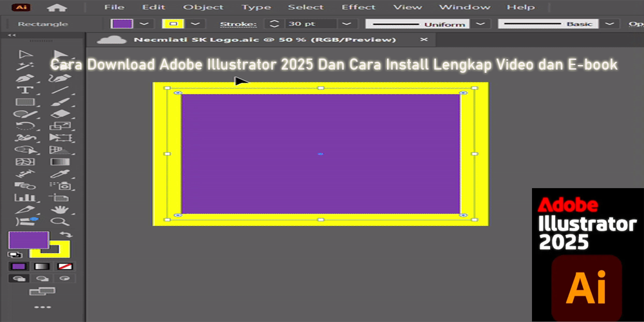This screenshot has height=322, width=644.
Task: Open the Edit menu
Action: (154, 7)
